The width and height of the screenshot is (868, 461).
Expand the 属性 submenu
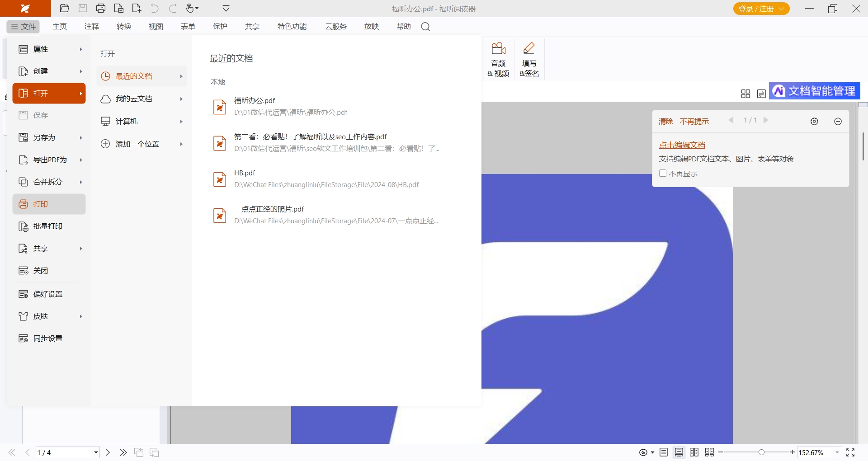[49, 49]
